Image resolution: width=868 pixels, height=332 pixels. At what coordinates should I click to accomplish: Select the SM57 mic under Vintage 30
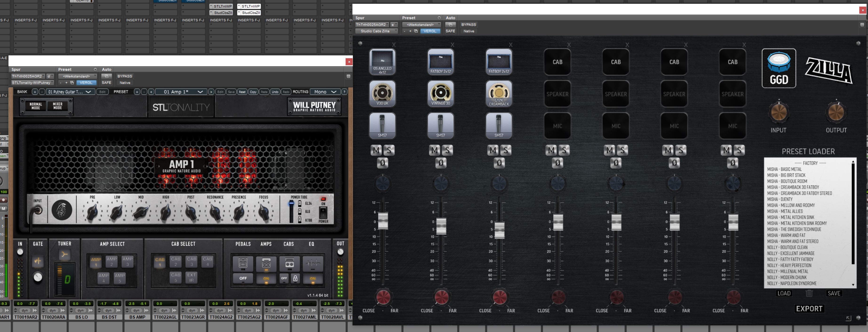pos(440,125)
